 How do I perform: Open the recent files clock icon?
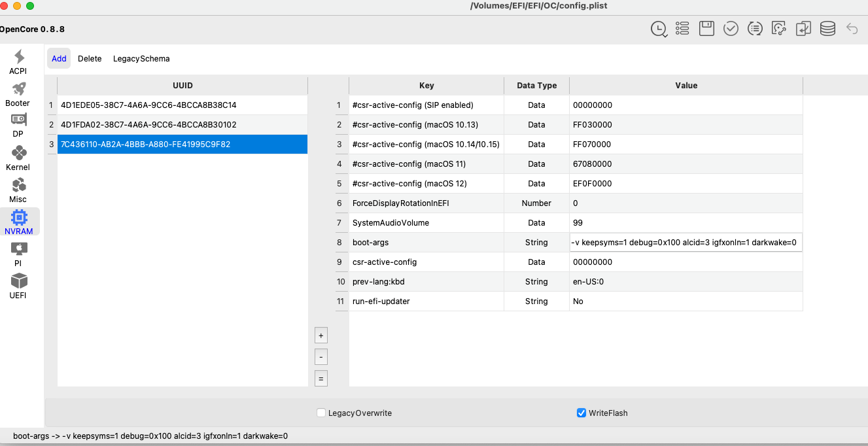pos(659,29)
